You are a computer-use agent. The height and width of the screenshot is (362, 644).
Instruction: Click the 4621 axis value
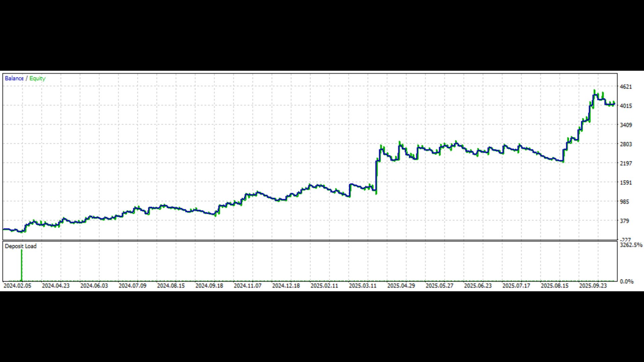[626, 87]
